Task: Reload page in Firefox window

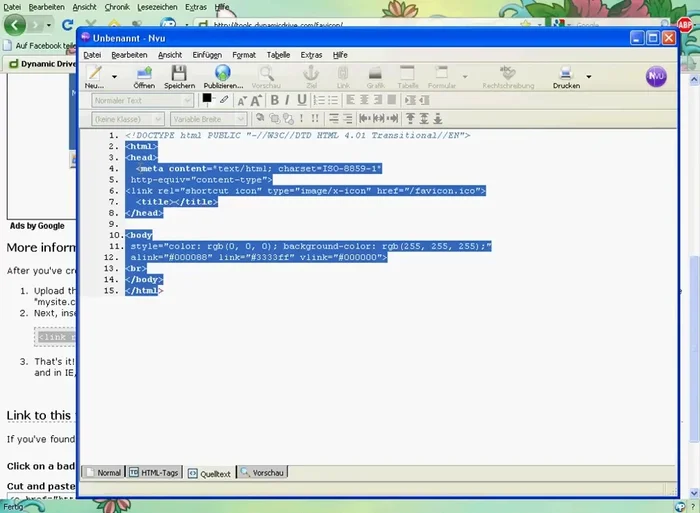Action: click(67, 25)
